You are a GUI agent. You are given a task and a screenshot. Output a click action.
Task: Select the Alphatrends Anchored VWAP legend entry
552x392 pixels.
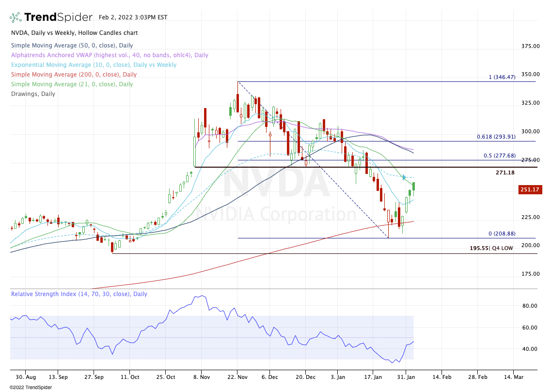(103, 55)
